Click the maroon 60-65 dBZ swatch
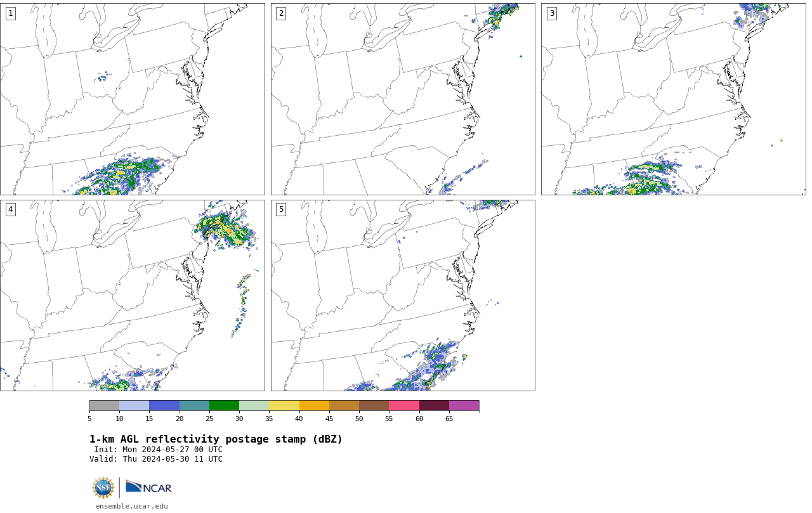 pyautogui.click(x=434, y=406)
